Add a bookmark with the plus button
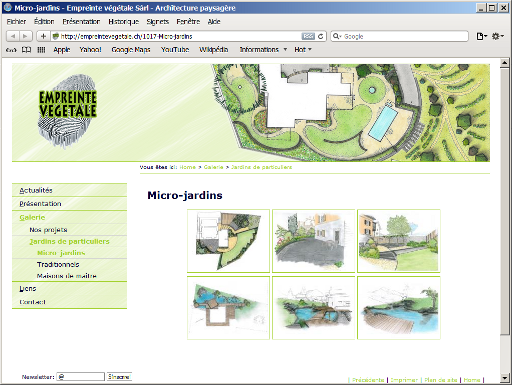This screenshot has height=385, width=512. click(43, 36)
